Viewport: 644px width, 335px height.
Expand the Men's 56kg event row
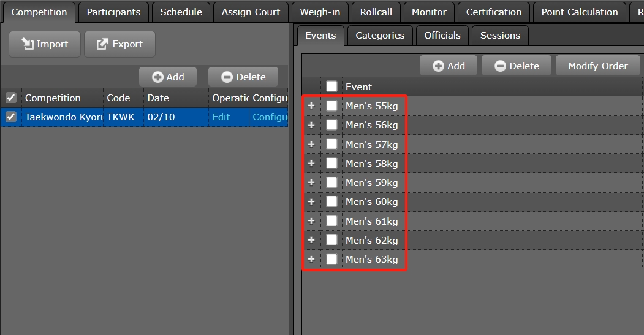(311, 125)
